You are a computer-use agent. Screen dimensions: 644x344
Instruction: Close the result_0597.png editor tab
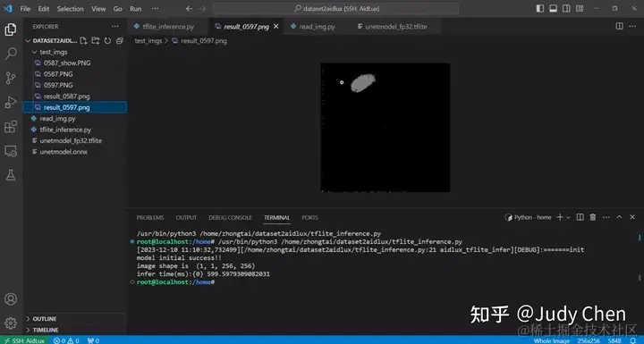[276, 26]
